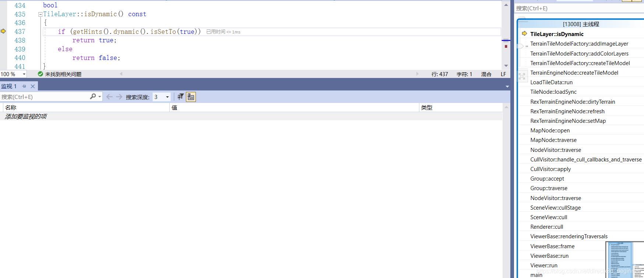The height and width of the screenshot is (278, 644).
Task: Click the editor horizontal scroll right arrow
Action: coord(417,74)
